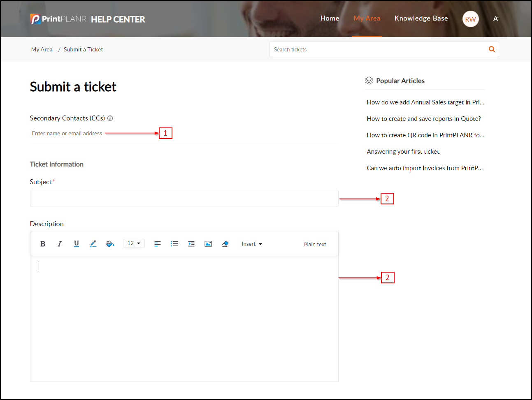This screenshot has height=400, width=532.
Task: Expand the Insert dropdown menu
Action: [252, 244]
